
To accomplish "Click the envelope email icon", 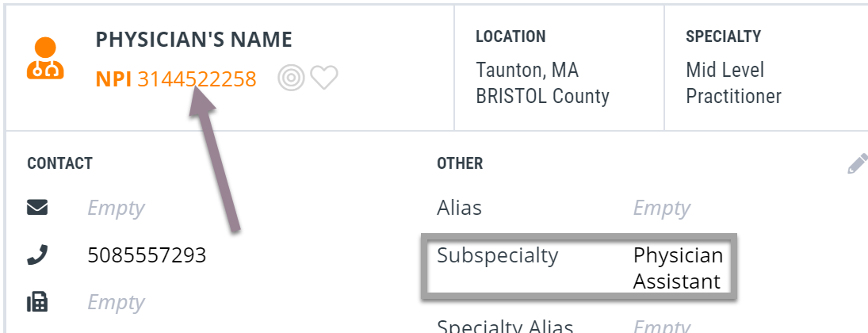I will (37, 208).
